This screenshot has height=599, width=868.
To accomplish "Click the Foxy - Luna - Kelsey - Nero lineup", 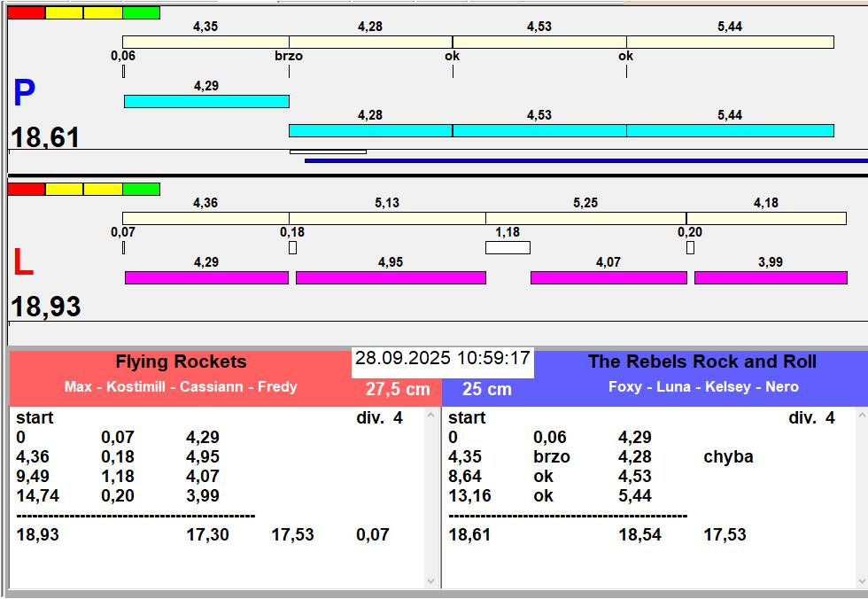I will click(x=703, y=387).
